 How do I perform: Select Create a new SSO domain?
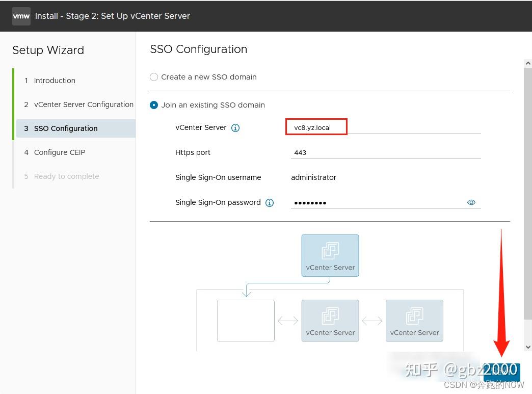(154, 77)
